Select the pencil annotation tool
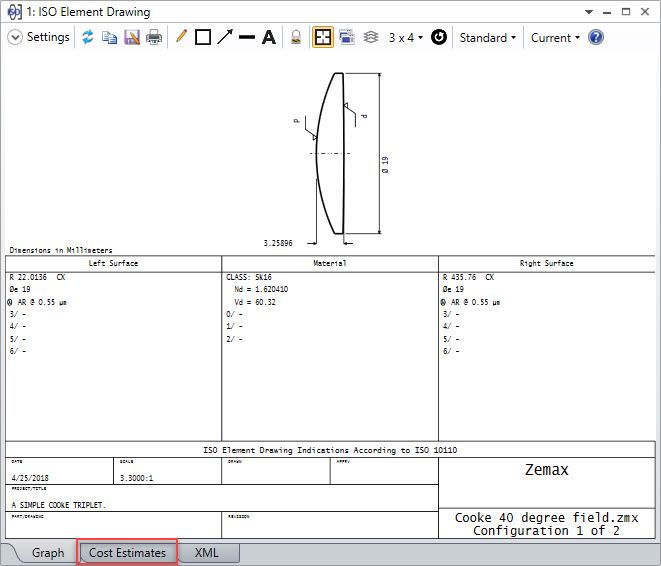 click(x=181, y=38)
